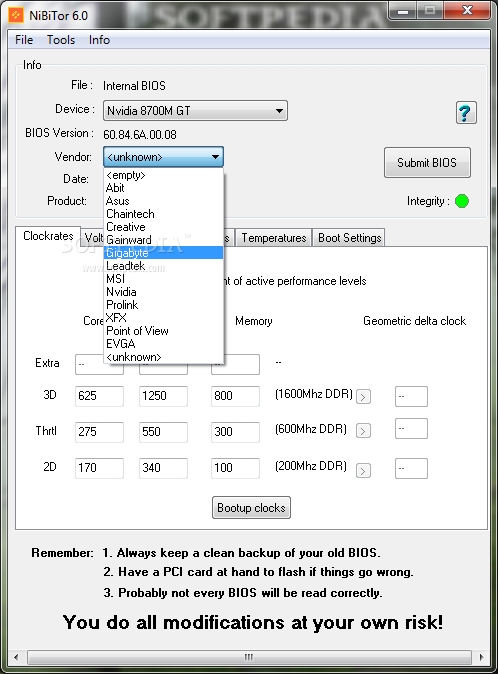Viewport: 498px width, 674px height.
Task: Select Abit in the vendor list
Action: click(x=163, y=188)
